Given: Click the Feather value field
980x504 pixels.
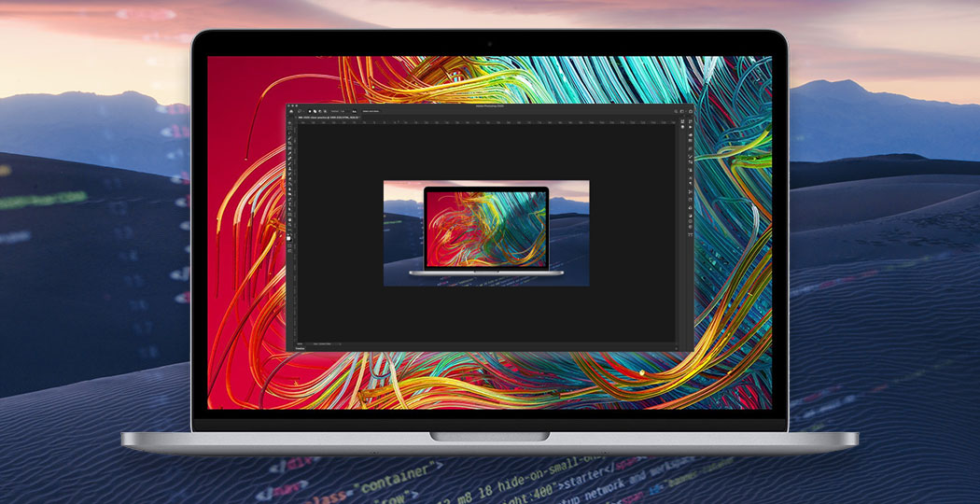Looking at the screenshot, I should (343, 111).
